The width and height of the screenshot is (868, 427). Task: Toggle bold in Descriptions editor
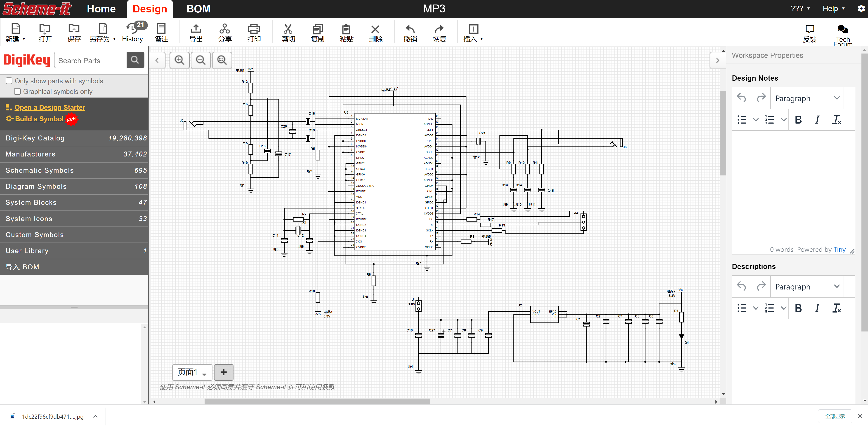click(x=798, y=308)
